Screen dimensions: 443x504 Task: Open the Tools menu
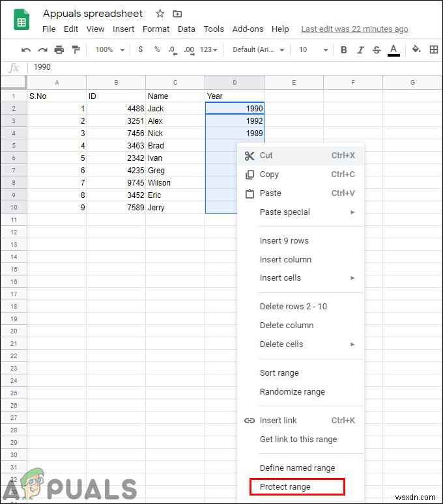214,29
